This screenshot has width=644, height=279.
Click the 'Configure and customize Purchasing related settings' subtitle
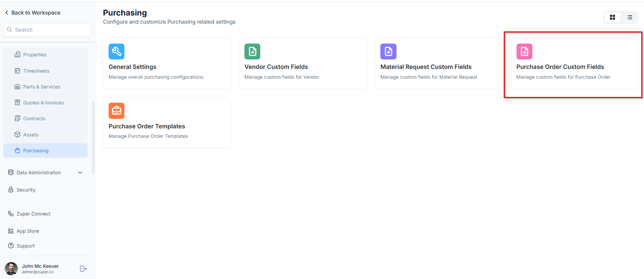169,22
